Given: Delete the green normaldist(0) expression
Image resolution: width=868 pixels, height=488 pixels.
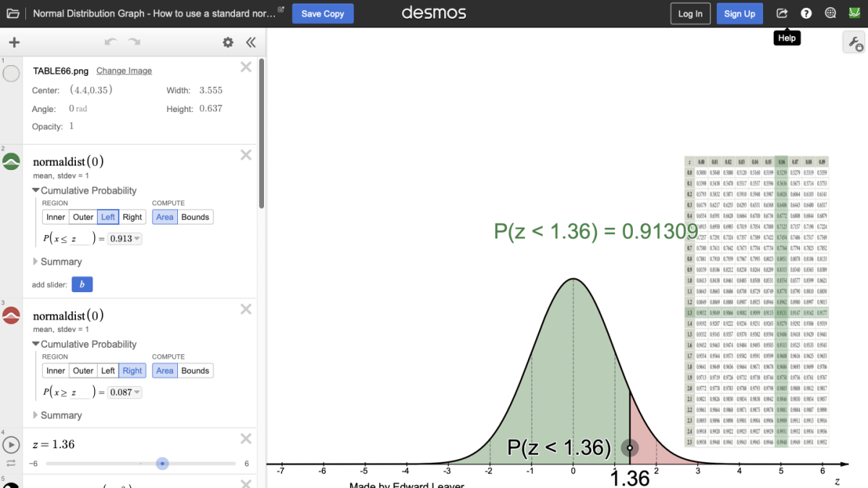Looking at the screenshot, I should click(246, 155).
